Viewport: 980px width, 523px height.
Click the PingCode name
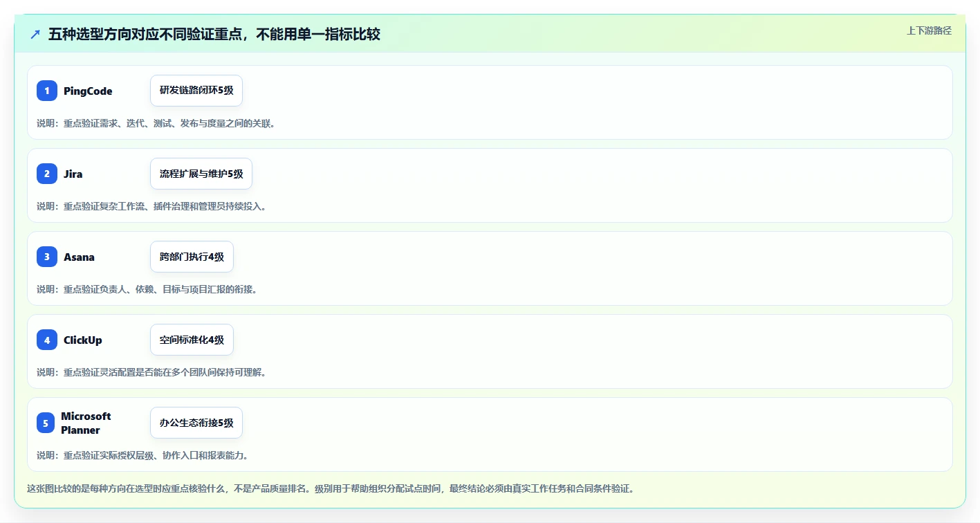point(88,91)
